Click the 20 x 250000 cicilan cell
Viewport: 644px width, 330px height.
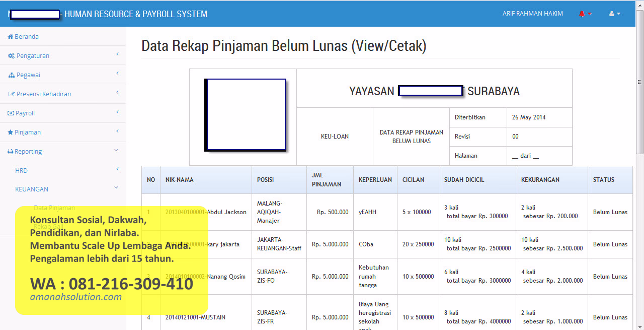coord(418,244)
